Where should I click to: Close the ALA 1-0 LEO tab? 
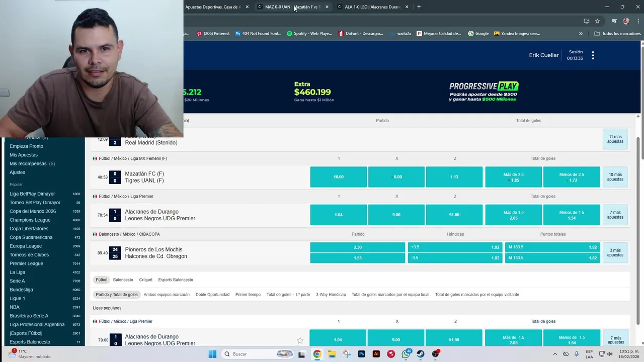pyautogui.click(x=407, y=7)
